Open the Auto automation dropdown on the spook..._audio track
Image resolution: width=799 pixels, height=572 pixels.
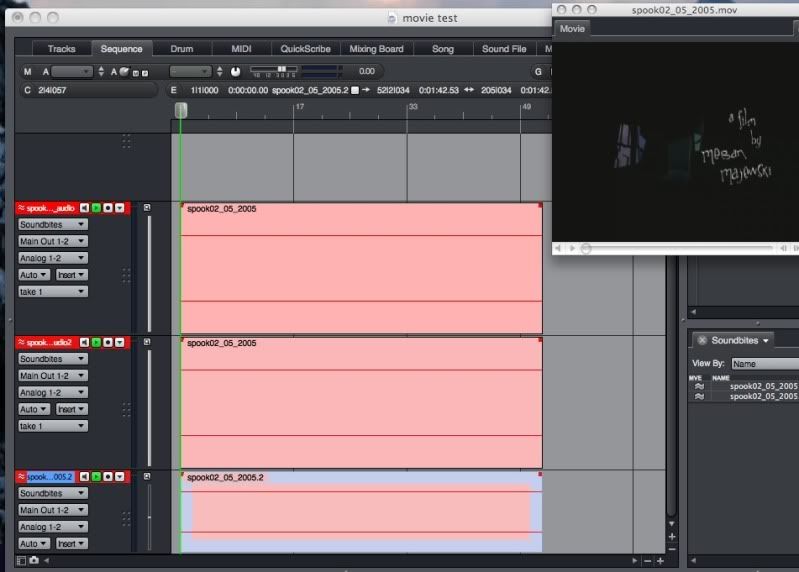tap(34, 275)
